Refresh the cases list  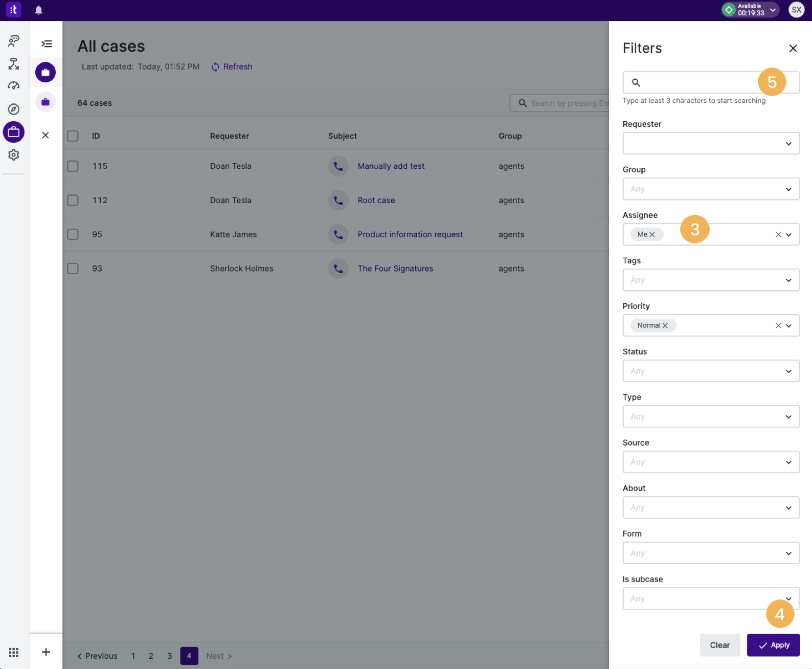(232, 67)
